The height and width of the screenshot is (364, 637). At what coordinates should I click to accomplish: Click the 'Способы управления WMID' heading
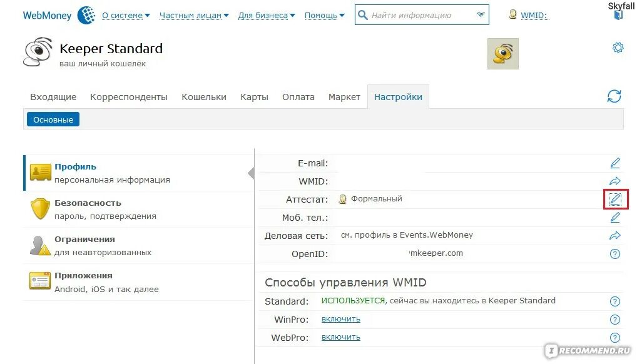coord(345,283)
